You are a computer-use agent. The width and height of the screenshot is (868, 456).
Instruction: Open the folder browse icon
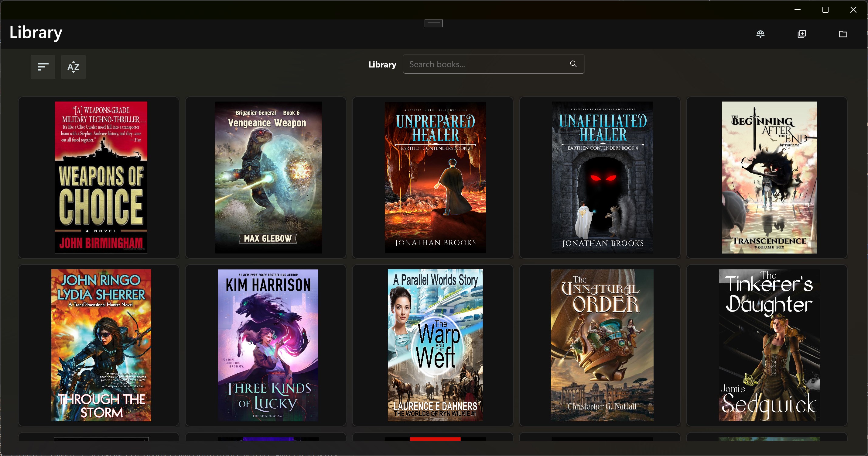(843, 34)
